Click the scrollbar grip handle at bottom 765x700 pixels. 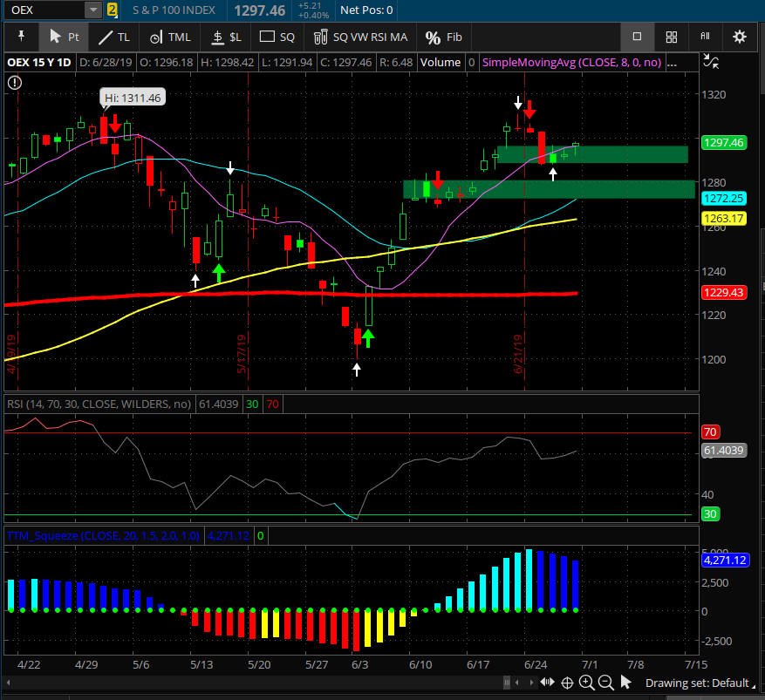point(507,683)
